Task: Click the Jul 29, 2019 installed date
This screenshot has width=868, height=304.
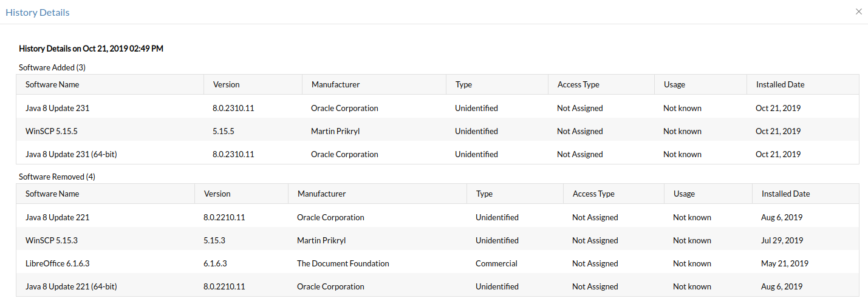Action: [x=782, y=240]
